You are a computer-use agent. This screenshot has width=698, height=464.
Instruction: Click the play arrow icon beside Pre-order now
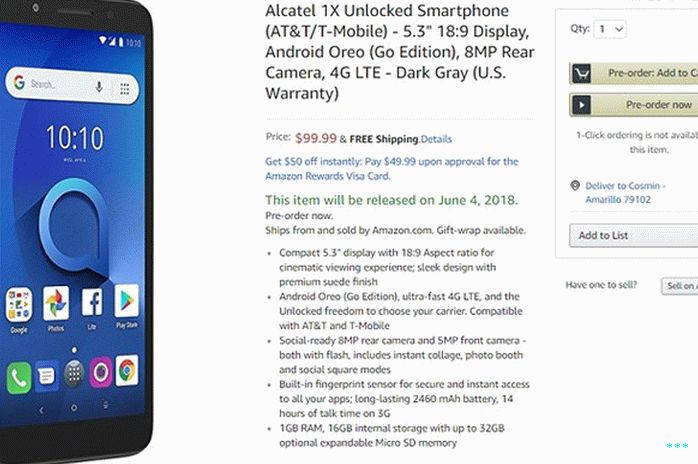click(581, 105)
